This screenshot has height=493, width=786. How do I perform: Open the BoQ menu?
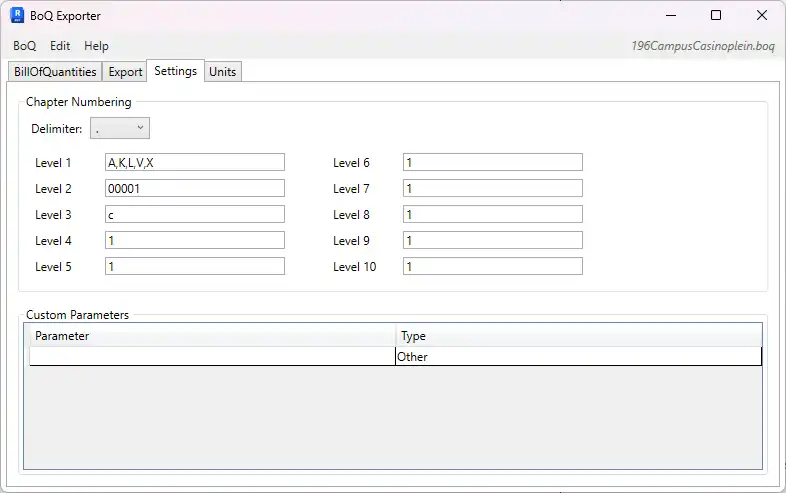(x=24, y=46)
